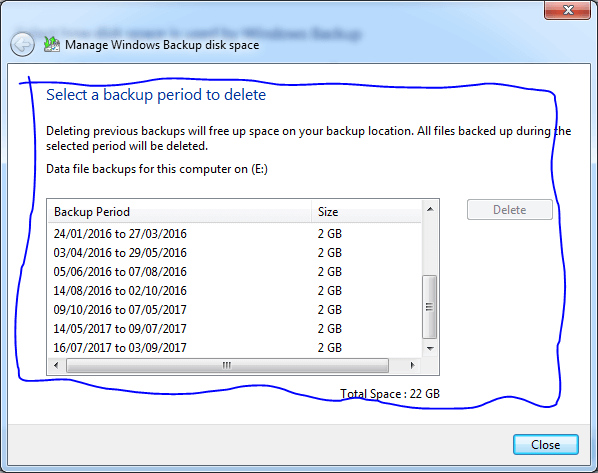Select backup 14/08/2016 to 02/10/2016
The width and height of the screenshot is (598, 473).
point(235,291)
